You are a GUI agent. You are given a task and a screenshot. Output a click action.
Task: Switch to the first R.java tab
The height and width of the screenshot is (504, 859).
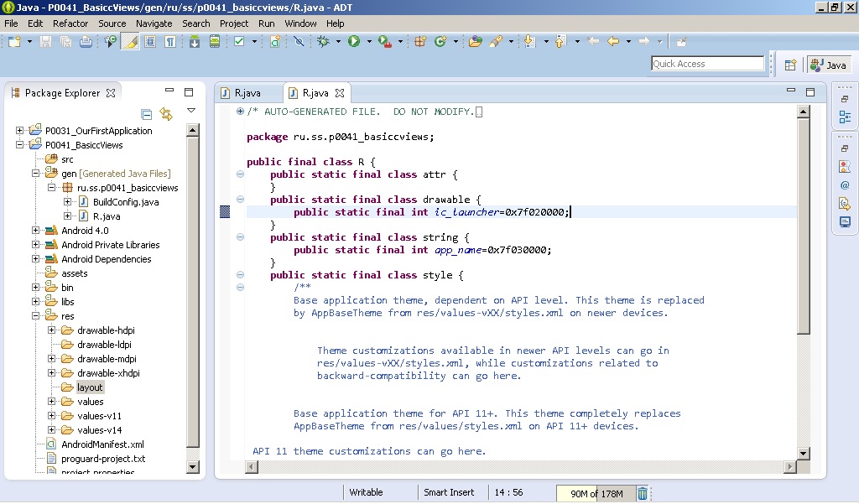247,93
